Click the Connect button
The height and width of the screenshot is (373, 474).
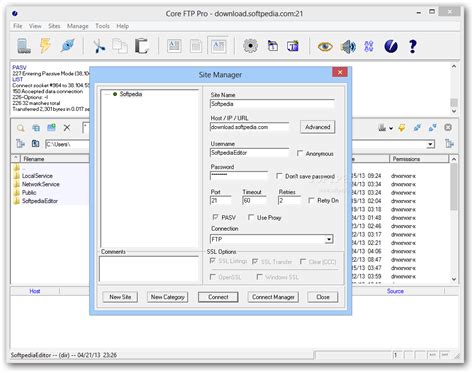tap(218, 297)
